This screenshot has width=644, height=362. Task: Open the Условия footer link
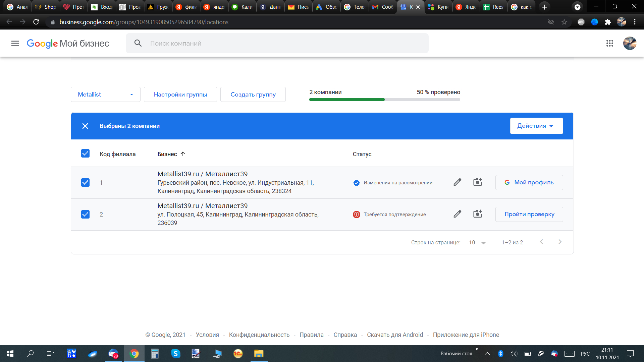(x=207, y=335)
